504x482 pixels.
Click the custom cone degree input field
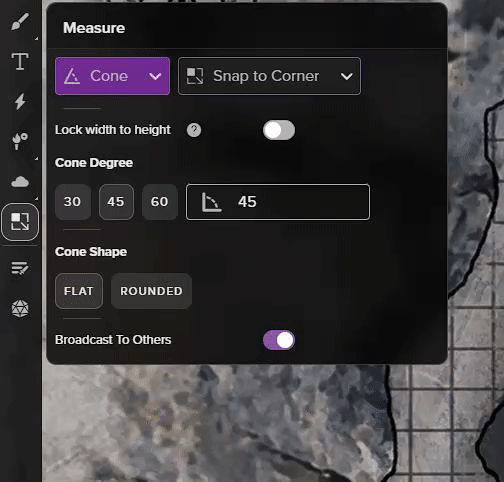click(278, 202)
